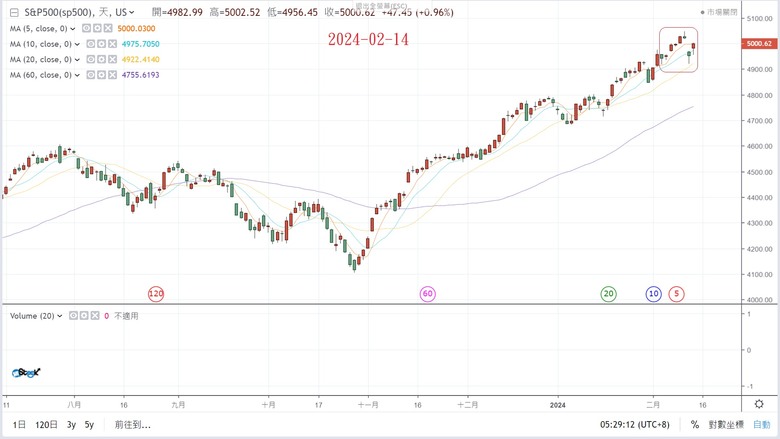Click the low price 低=4956.45
The width and height of the screenshot is (780, 439).
tap(292, 12)
